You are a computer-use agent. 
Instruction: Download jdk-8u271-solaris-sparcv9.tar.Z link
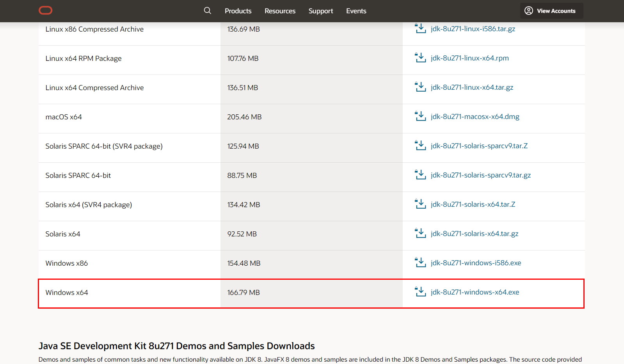point(479,146)
